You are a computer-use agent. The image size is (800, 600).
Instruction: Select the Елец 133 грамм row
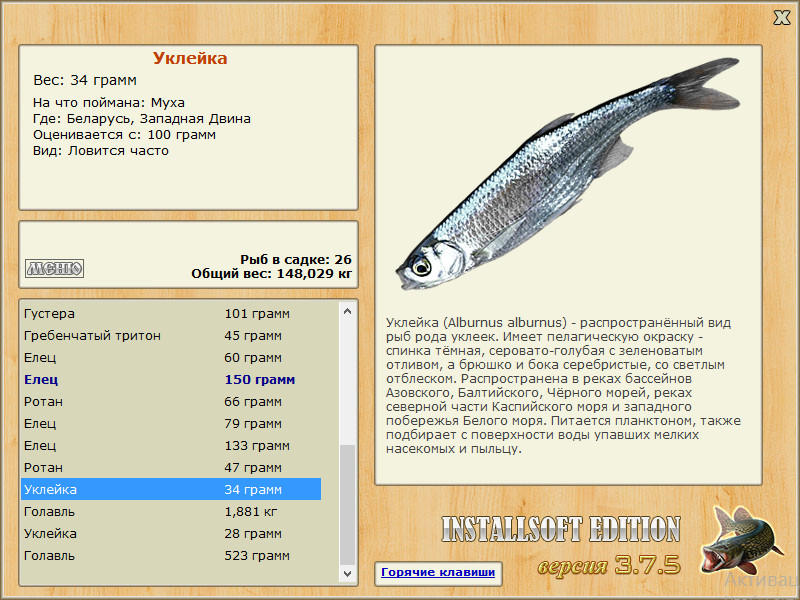[x=171, y=445]
